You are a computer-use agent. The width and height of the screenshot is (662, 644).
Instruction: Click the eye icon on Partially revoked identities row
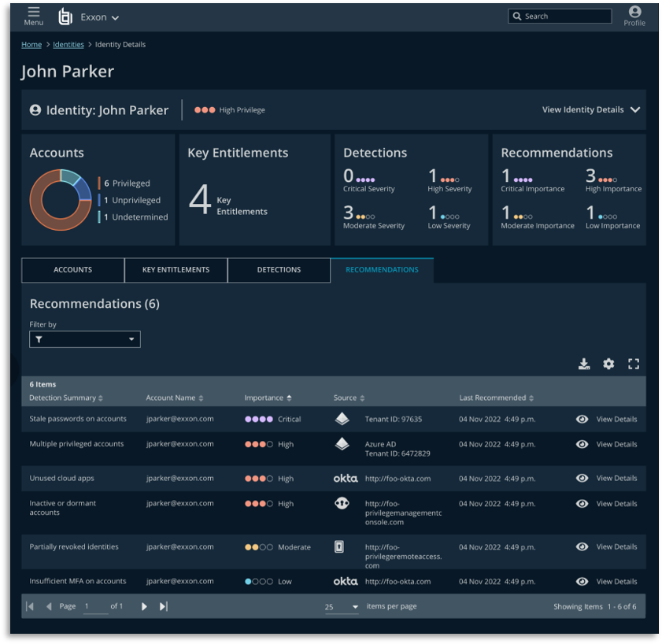[x=582, y=546]
